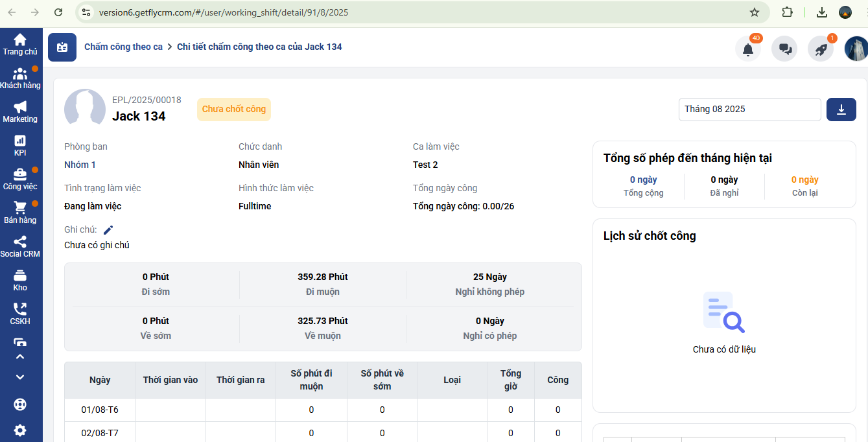Click the Chấm công theo ca breadcrumb link
The width and height of the screenshot is (868, 442).
123,47
